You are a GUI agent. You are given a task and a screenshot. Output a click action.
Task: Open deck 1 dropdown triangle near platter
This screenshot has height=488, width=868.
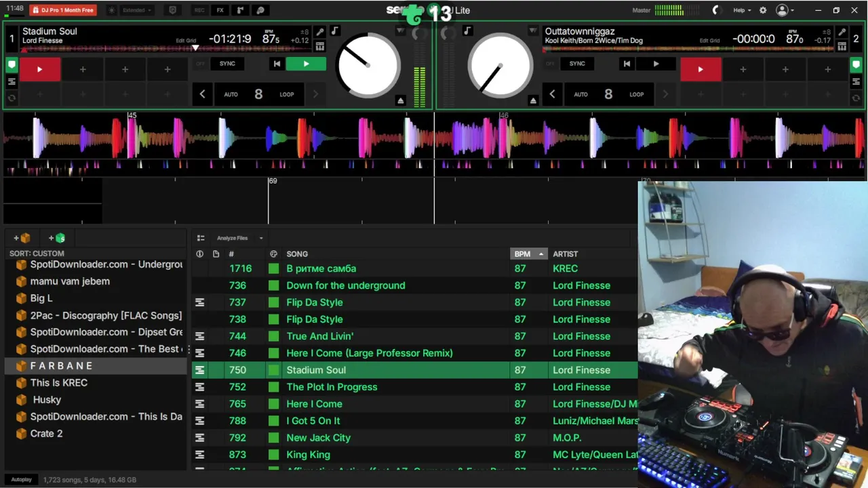click(400, 31)
